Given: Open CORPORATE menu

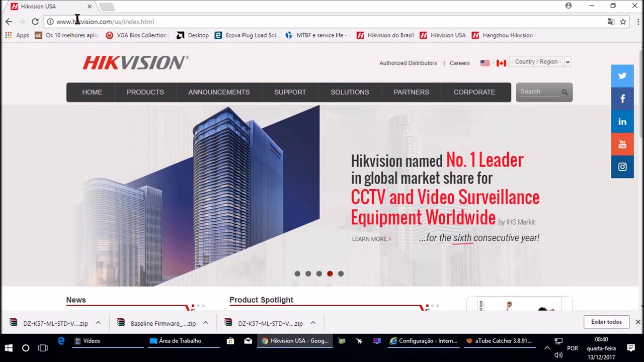Looking at the screenshot, I should (x=474, y=92).
